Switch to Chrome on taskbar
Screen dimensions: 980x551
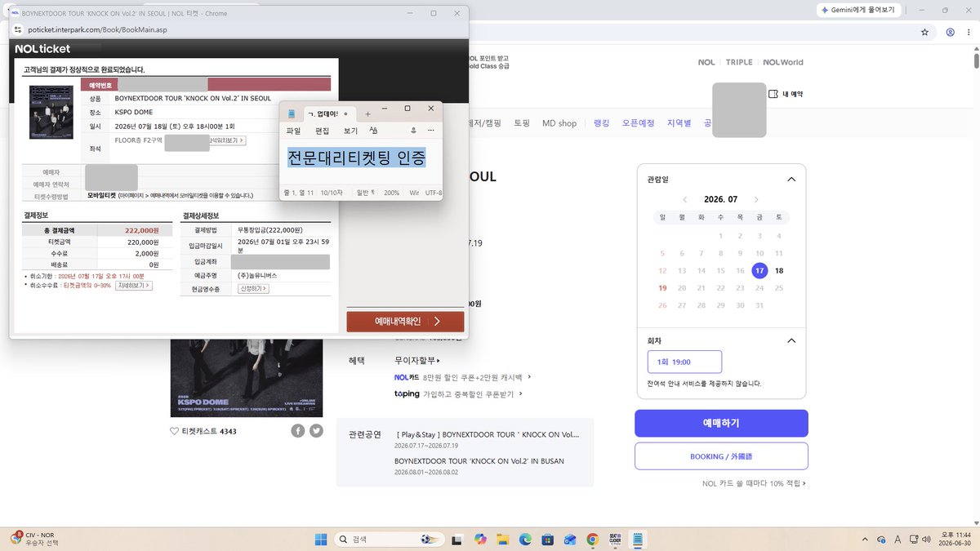(x=593, y=539)
